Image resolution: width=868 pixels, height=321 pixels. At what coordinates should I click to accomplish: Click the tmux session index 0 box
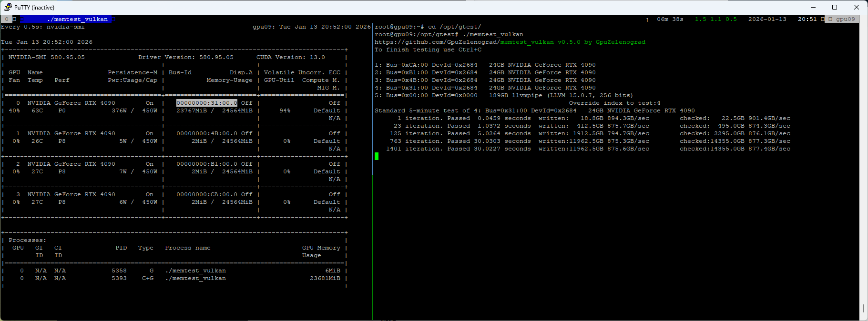pyautogui.click(x=7, y=19)
